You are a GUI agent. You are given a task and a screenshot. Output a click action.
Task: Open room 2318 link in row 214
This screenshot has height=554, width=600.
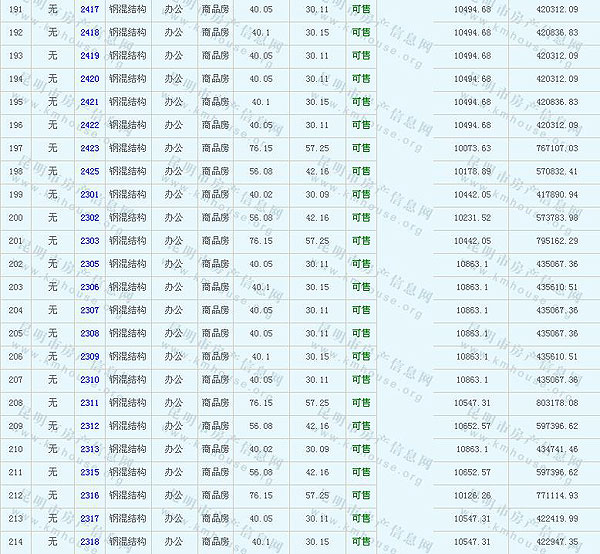(89, 542)
